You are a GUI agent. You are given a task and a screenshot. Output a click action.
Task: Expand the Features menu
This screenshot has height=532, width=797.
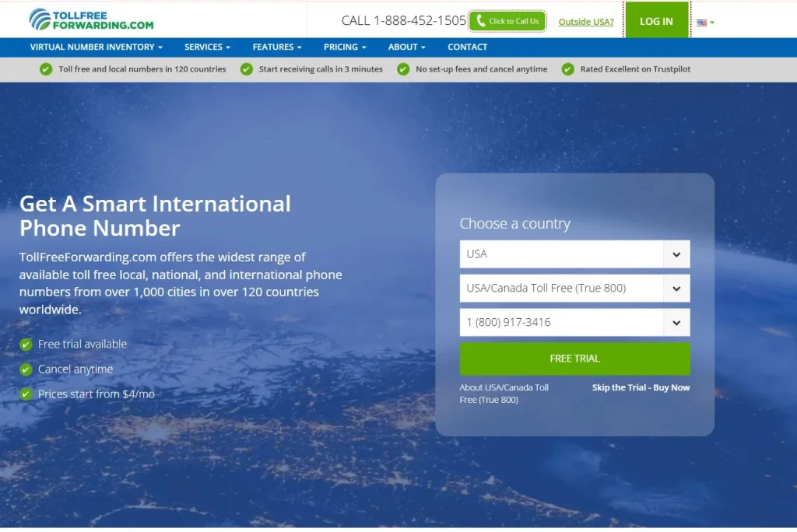pos(277,47)
